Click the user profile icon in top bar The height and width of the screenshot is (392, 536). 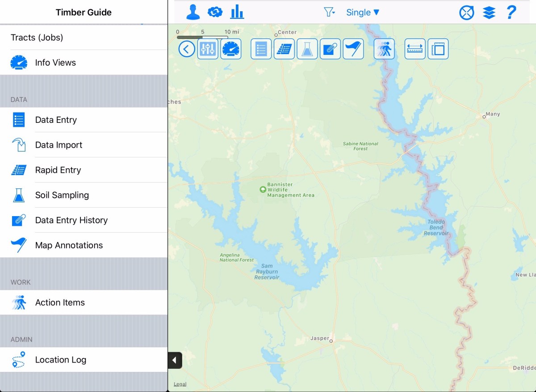click(192, 12)
